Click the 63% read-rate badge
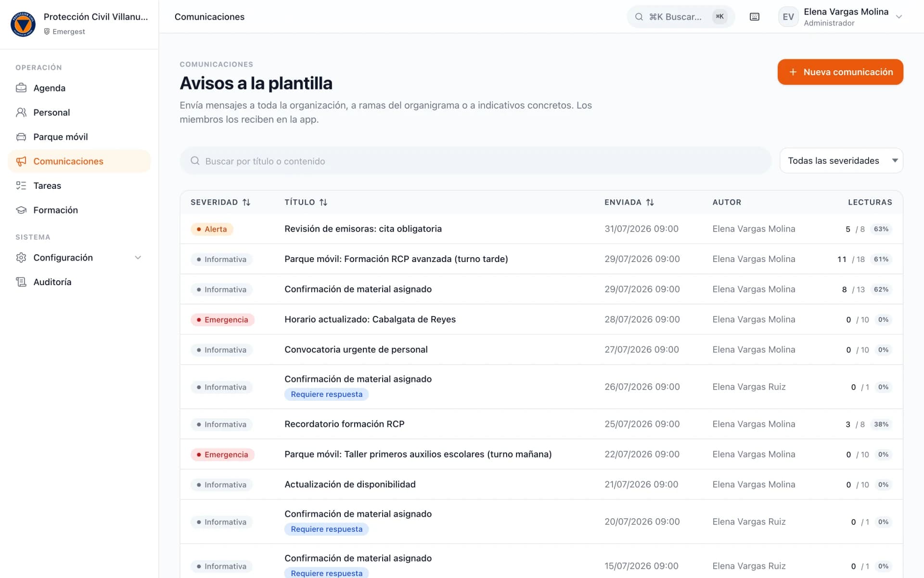 881,229
